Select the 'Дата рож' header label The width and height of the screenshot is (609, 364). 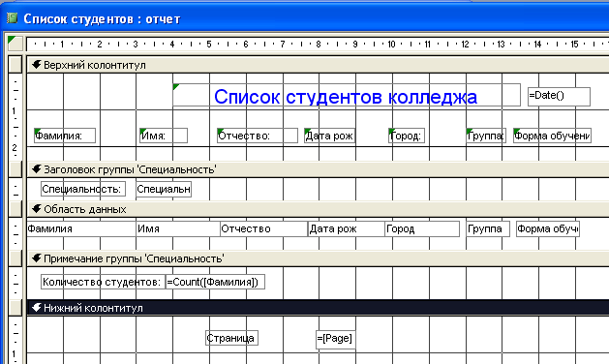330,136
